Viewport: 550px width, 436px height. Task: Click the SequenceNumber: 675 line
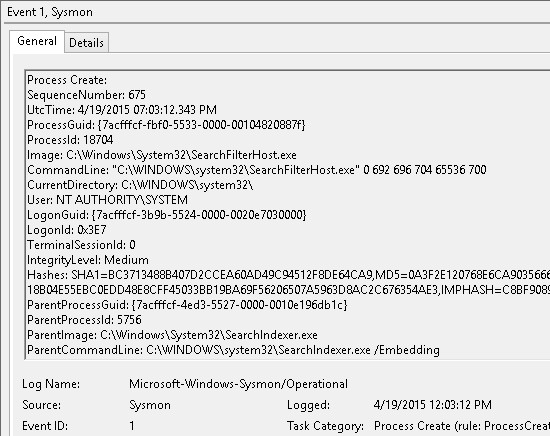coord(86,95)
